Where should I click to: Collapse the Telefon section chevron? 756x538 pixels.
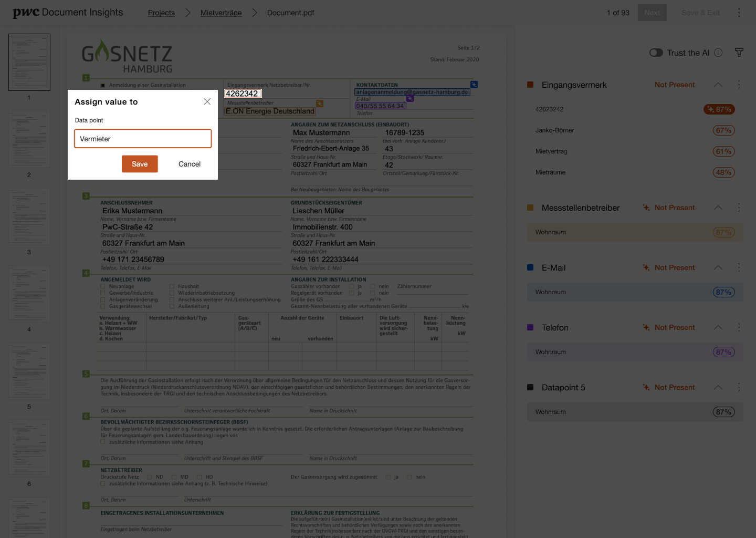pos(718,327)
